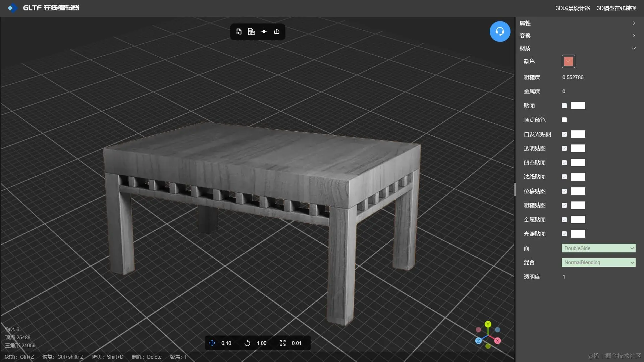This screenshot has width=644, height=362.
Task: Toggle the 金属贴图 checkbox
Action: (x=564, y=220)
